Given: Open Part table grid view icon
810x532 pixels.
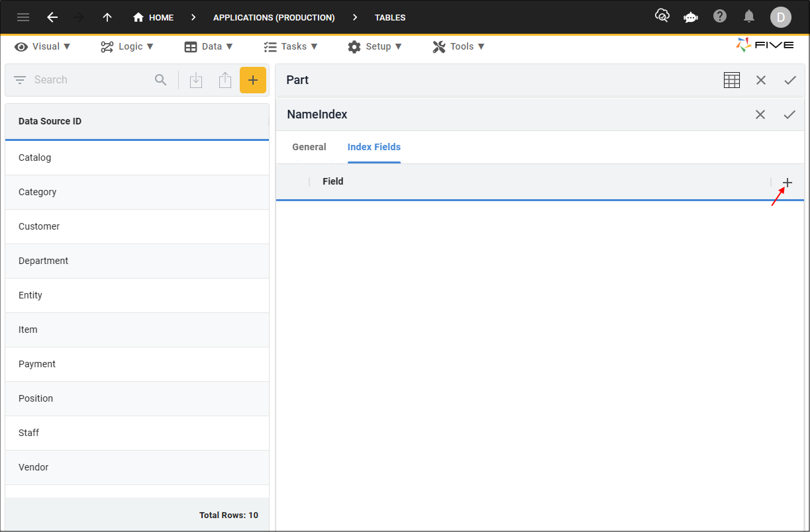Looking at the screenshot, I should point(732,80).
